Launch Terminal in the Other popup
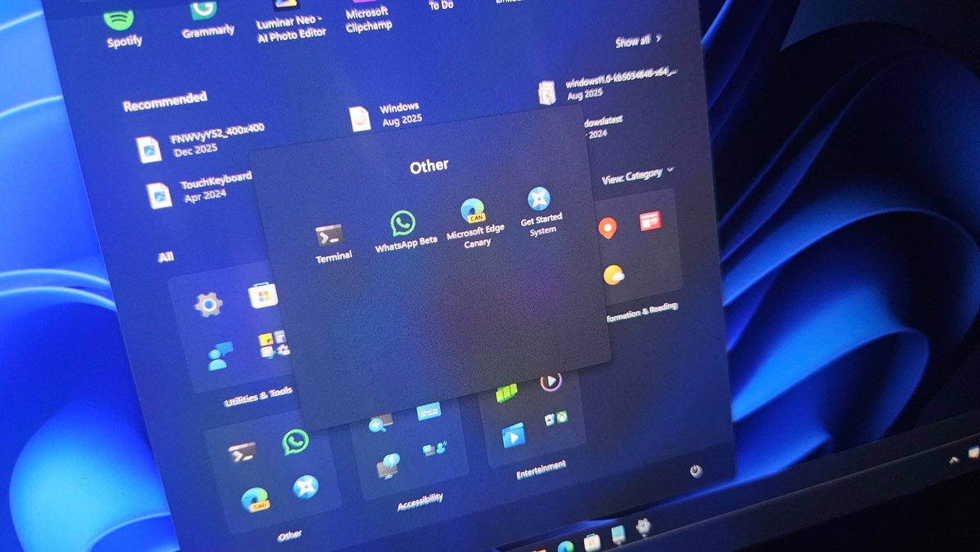Screen dimensions: 980x552 (x=332, y=243)
